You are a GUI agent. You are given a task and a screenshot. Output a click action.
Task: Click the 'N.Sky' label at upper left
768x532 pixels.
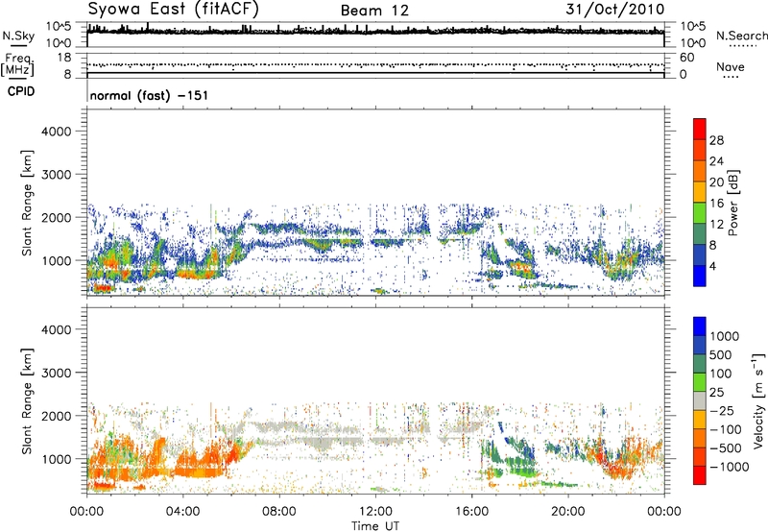[x=18, y=36]
